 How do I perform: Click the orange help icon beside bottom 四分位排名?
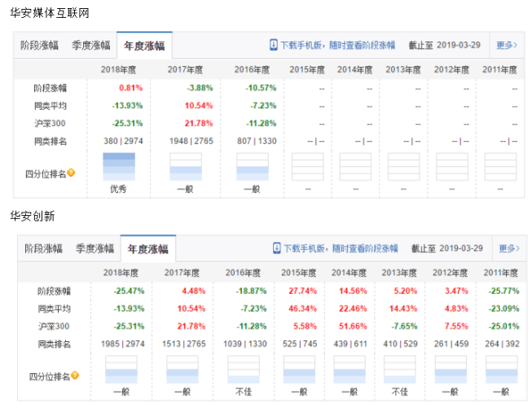(75, 375)
